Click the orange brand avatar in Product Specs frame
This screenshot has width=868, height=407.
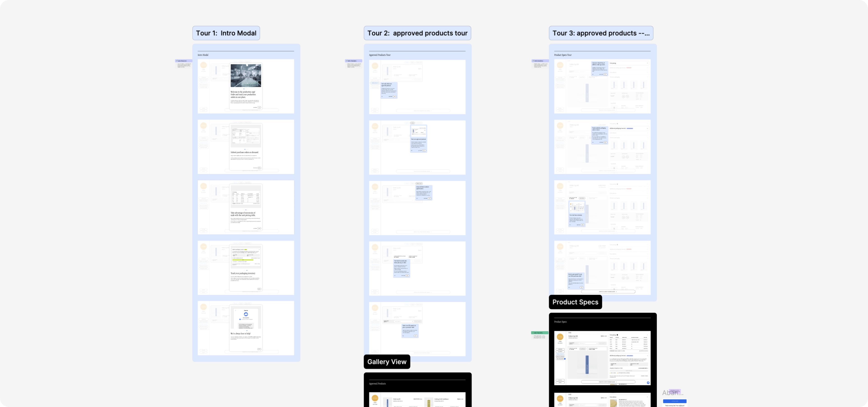click(560, 337)
